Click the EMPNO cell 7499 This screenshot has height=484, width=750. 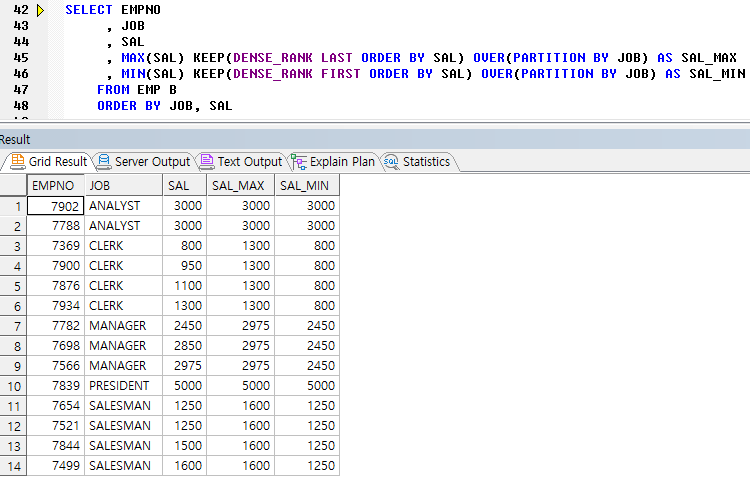56,466
